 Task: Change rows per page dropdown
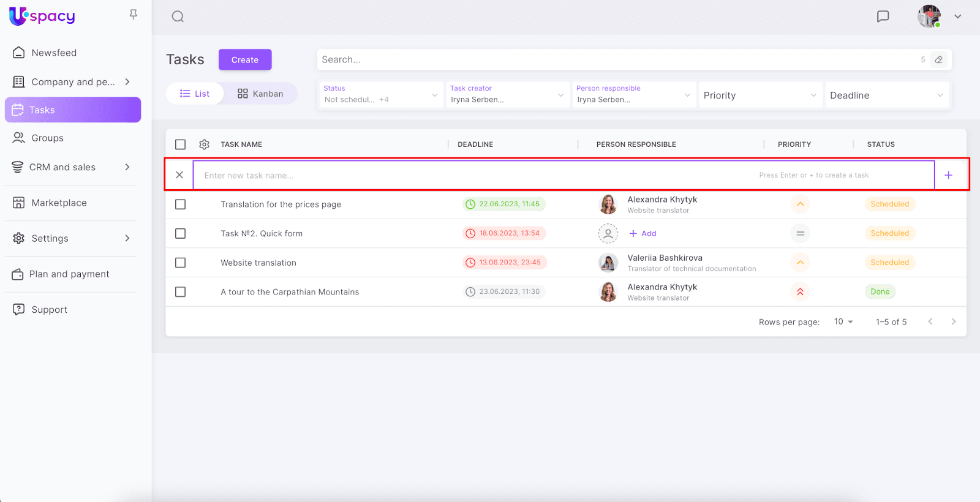click(843, 322)
